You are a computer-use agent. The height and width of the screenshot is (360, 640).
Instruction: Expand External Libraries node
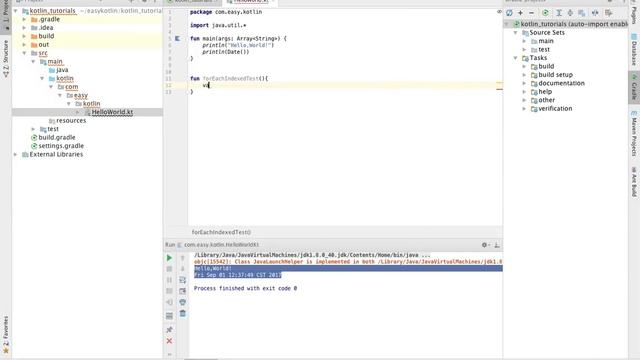(16, 154)
